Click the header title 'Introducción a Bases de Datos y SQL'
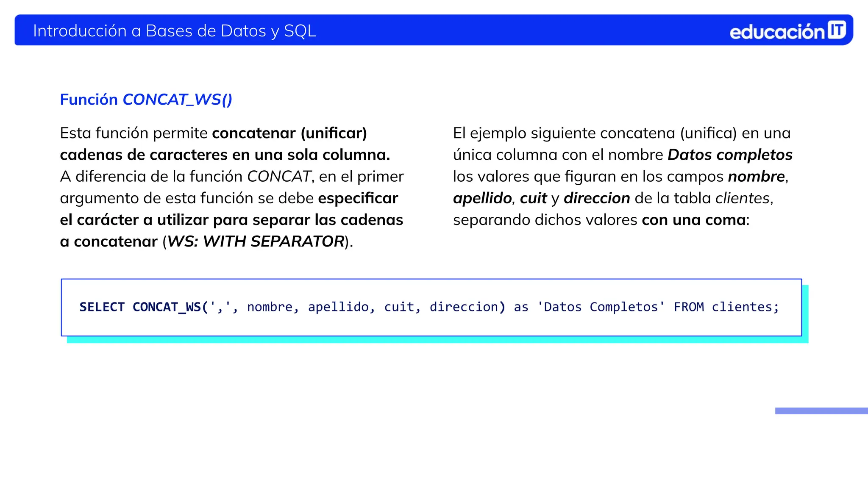The width and height of the screenshot is (868, 488). click(175, 31)
